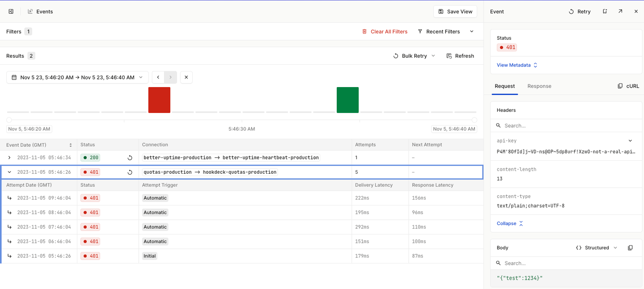This screenshot has height=289, width=644.
Task: Open the Bulk Retry dropdown
Action: pyautogui.click(x=414, y=56)
